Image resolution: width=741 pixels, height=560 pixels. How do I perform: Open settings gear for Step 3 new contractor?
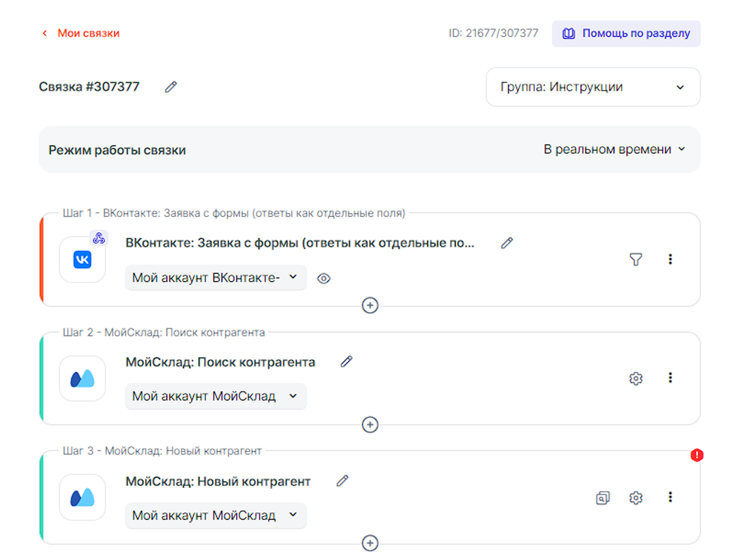tap(635, 498)
